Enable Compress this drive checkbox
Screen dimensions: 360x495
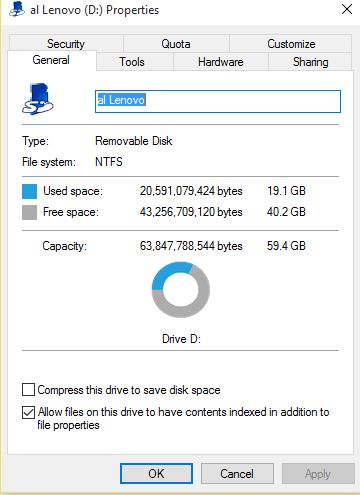click(x=28, y=389)
